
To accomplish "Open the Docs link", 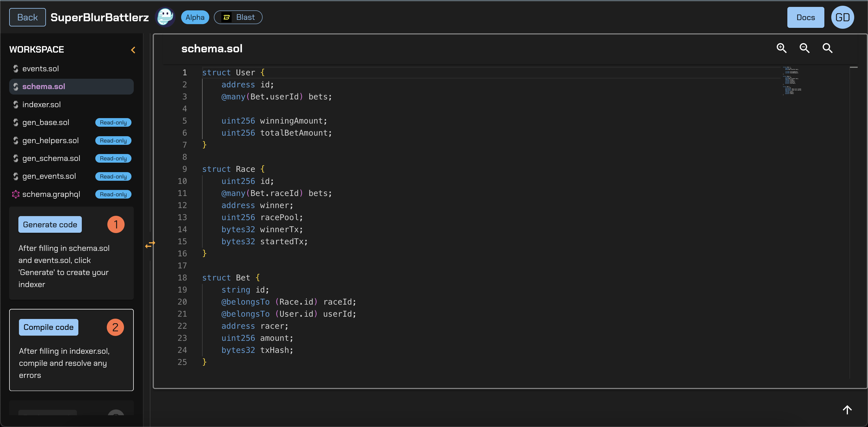I will 805,17.
